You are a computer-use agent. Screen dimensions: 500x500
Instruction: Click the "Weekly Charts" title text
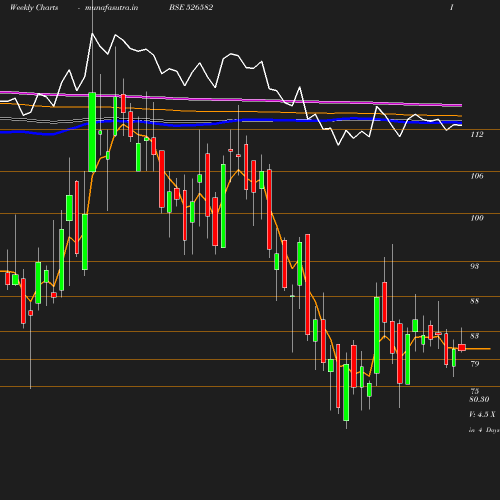34,7
